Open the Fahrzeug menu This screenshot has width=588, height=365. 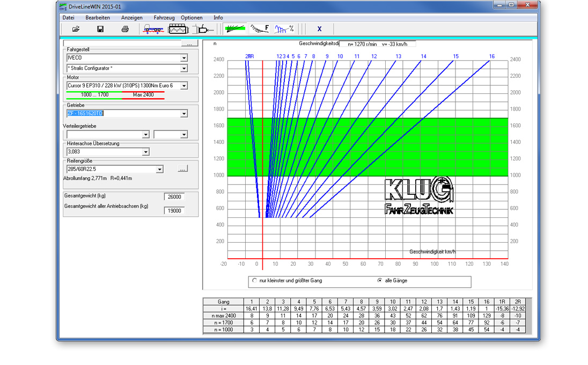(164, 18)
